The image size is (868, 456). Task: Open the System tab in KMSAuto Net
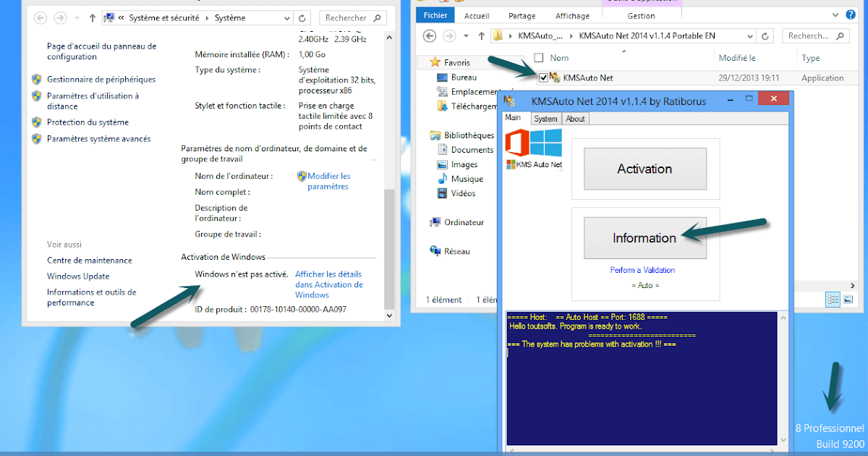coord(545,119)
